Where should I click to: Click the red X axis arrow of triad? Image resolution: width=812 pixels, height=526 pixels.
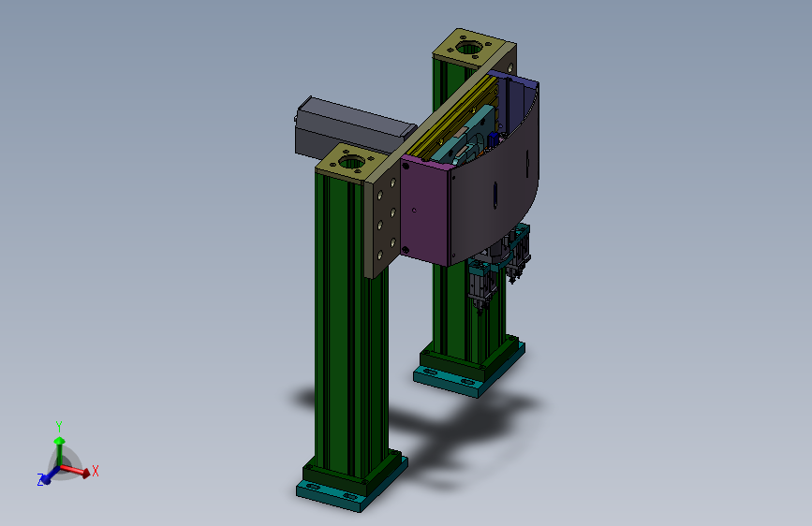(75, 470)
